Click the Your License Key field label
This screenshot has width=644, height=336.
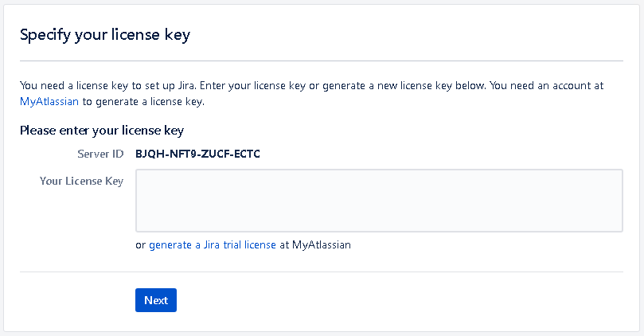click(81, 182)
